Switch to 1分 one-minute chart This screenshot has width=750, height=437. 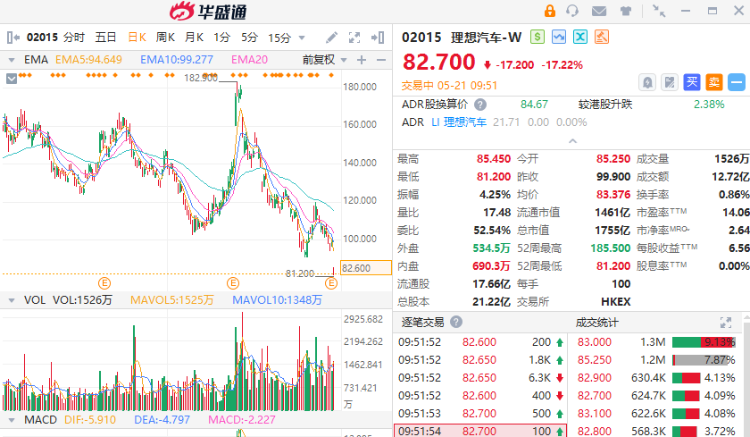point(221,37)
